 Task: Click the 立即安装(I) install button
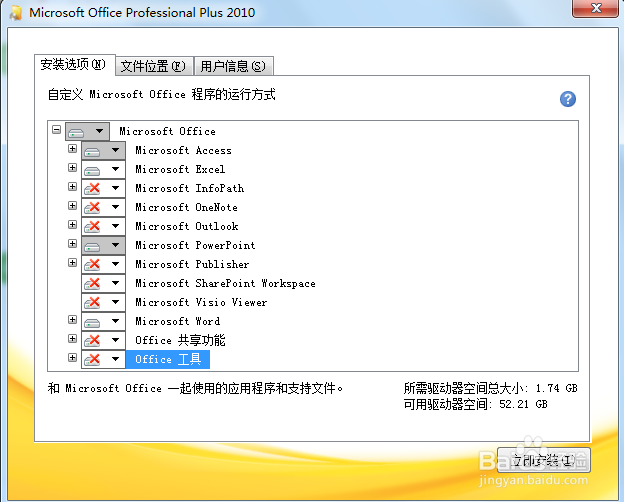point(544,460)
